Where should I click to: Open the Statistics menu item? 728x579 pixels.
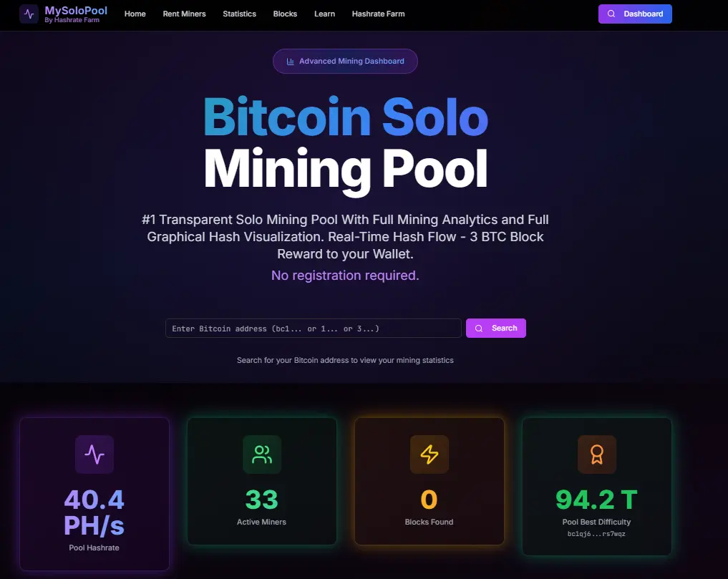tap(239, 14)
